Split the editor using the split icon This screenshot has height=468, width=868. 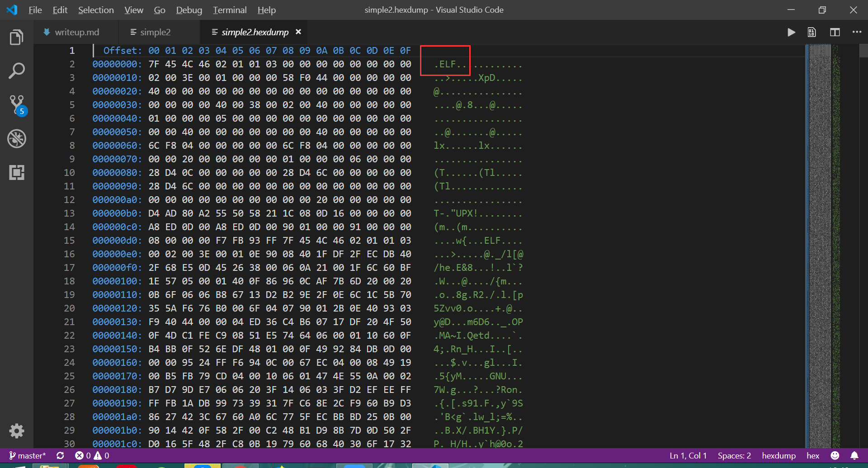(835, 32)
